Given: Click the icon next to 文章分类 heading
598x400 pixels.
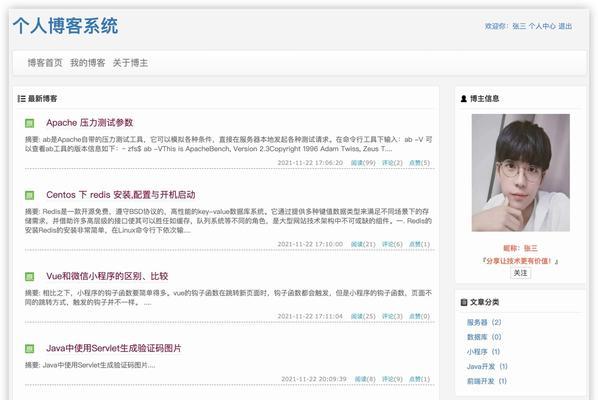Looking at the screenshot, I should (464, 302).
